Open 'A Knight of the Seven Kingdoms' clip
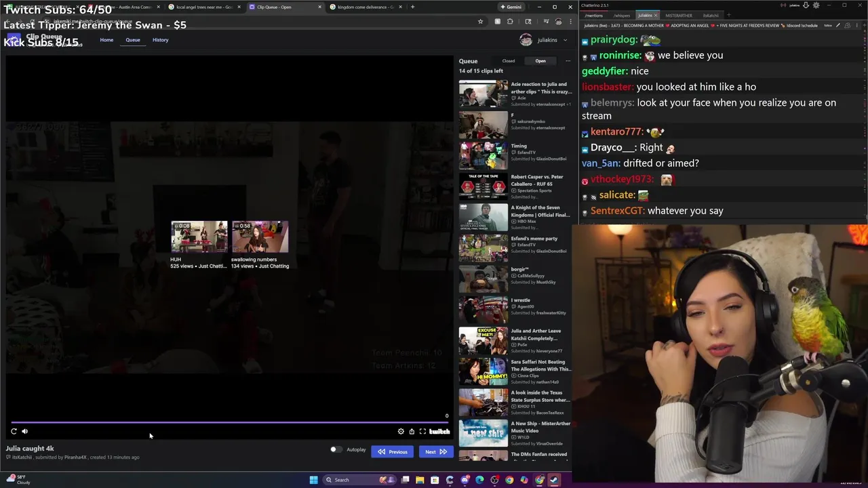868x488 pixels. tap(515, 218)
